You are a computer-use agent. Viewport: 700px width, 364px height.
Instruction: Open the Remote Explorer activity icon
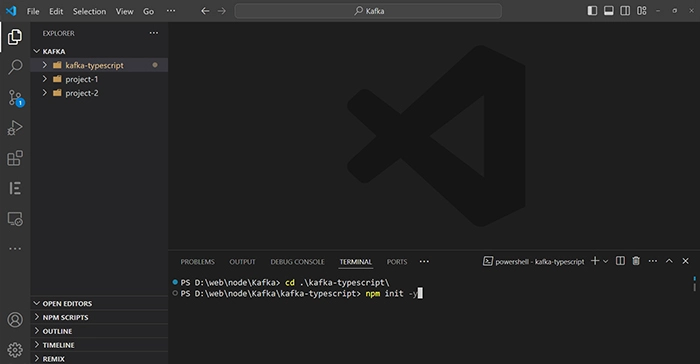coord(15,218)
